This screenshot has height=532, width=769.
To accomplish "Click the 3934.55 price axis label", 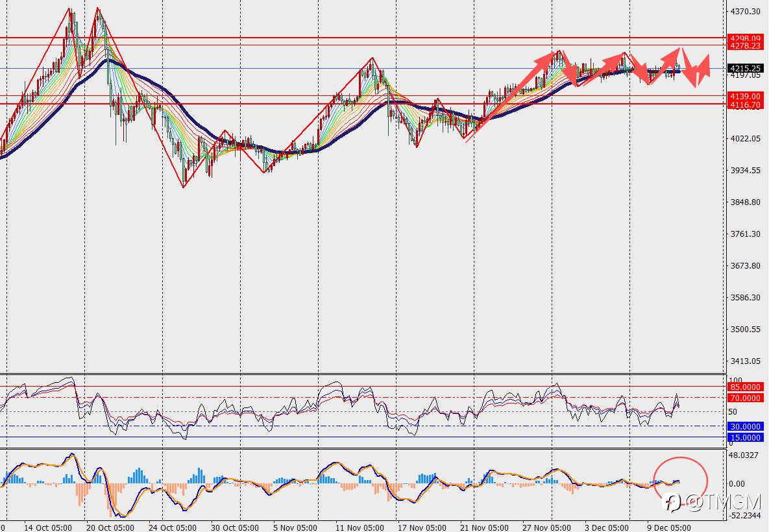I will [x=746, y=171].
